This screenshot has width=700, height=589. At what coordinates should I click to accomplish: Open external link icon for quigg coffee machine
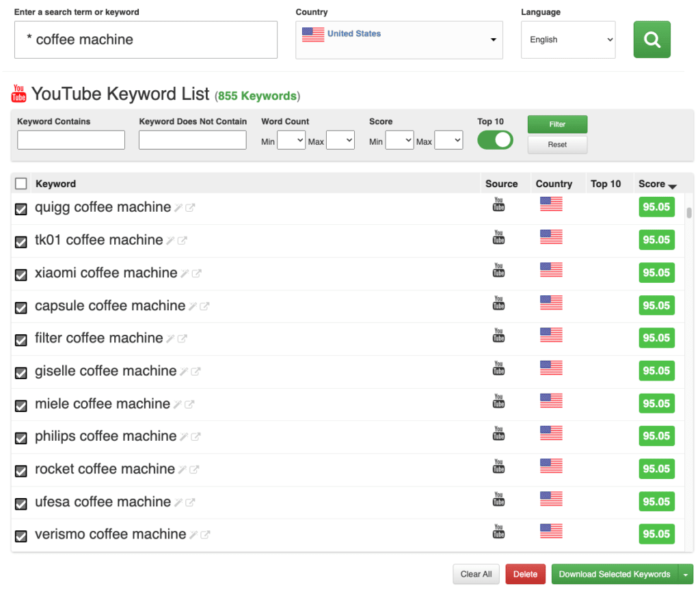click(x=190, y=208)
